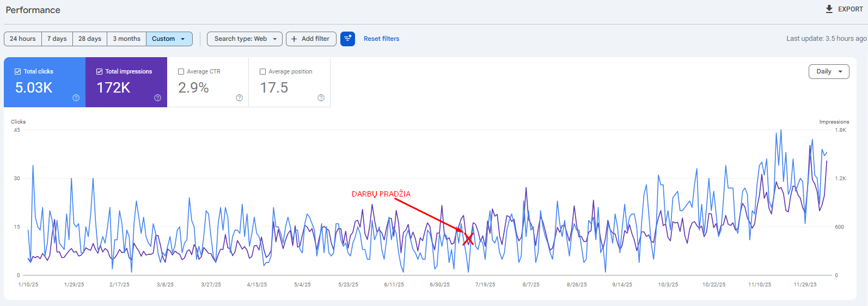This screenshot has width=868, height=306.
Task: Enable the Average CTR checkbox
Action: click(x=181, y=71)
